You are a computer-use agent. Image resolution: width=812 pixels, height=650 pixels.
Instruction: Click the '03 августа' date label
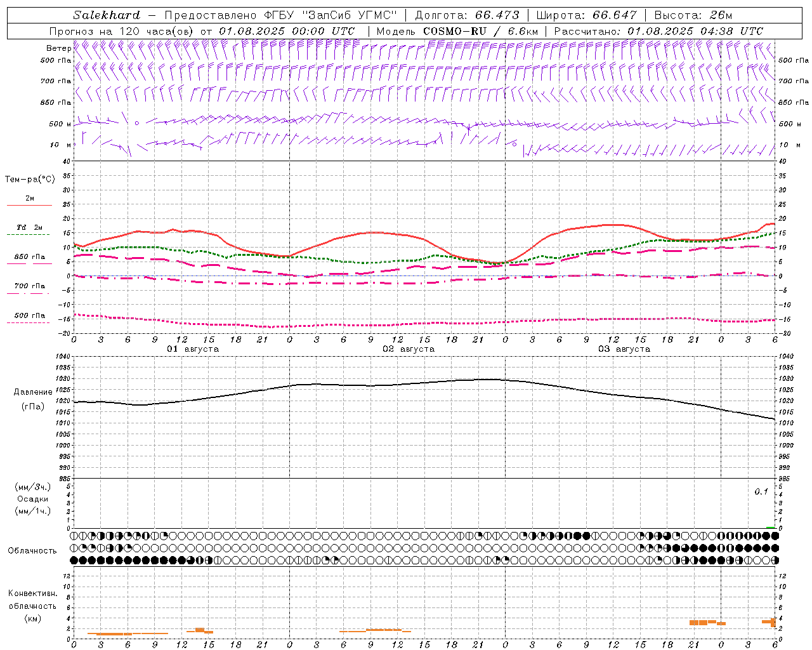coord(624,348)
